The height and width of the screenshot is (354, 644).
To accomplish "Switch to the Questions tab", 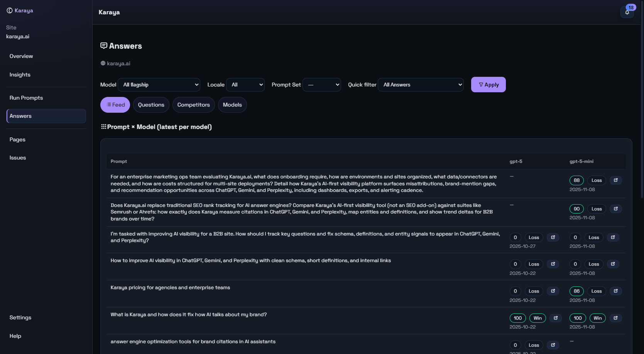I will pos(151,105).
